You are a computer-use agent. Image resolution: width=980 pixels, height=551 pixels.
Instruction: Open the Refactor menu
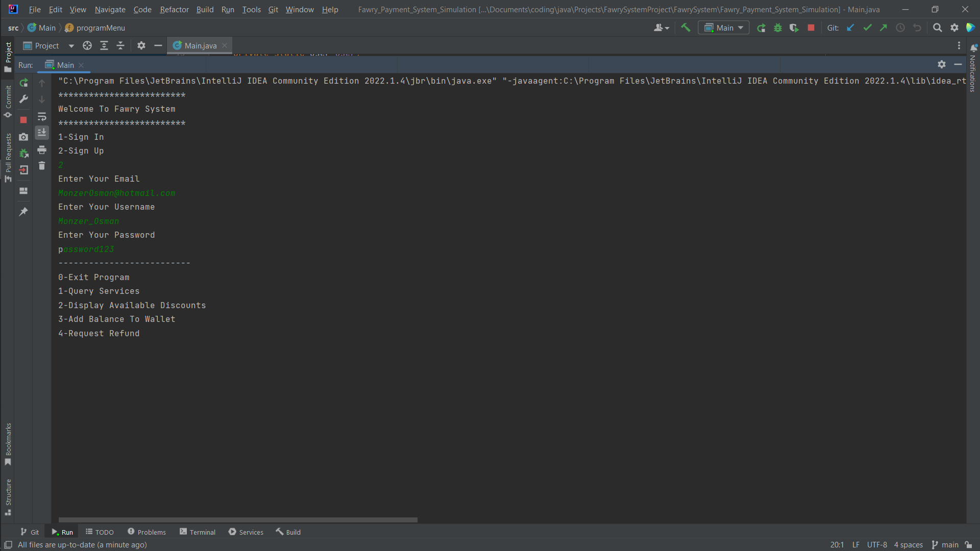174,9
